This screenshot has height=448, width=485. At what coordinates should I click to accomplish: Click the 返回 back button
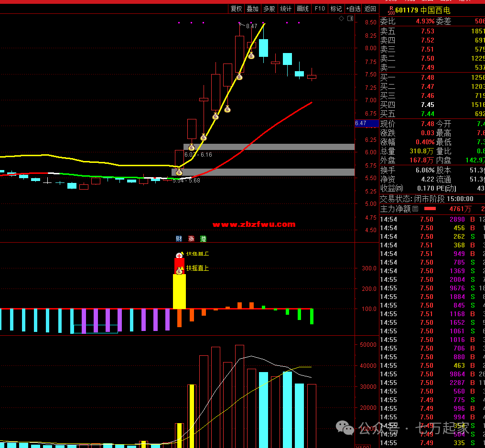click(x=370, y=9)
